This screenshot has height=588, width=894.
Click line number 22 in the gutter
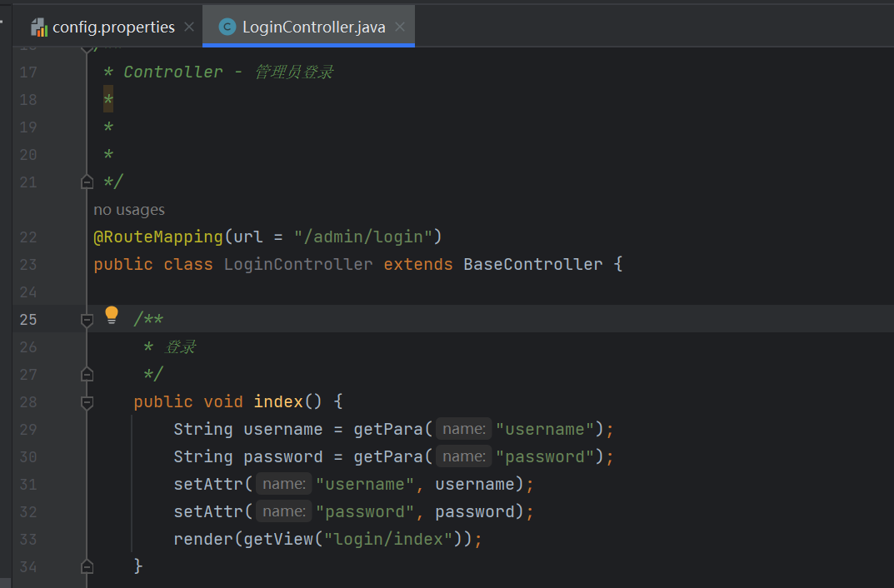point(28,237)
